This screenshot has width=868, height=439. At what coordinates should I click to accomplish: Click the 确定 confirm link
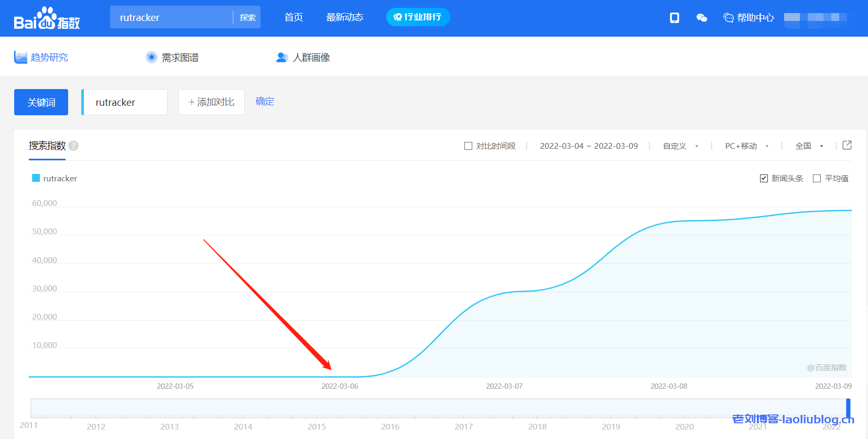coord(265,102)
